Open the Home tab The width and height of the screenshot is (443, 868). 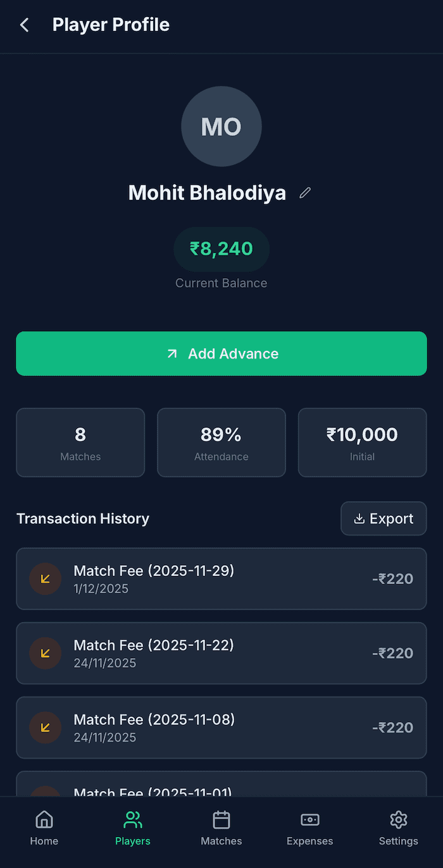(44, 828)
